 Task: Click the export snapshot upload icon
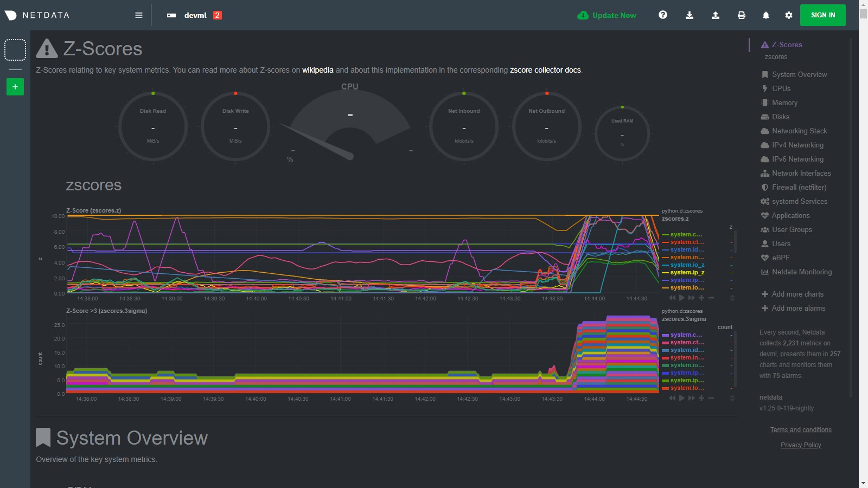coord(716,15)
